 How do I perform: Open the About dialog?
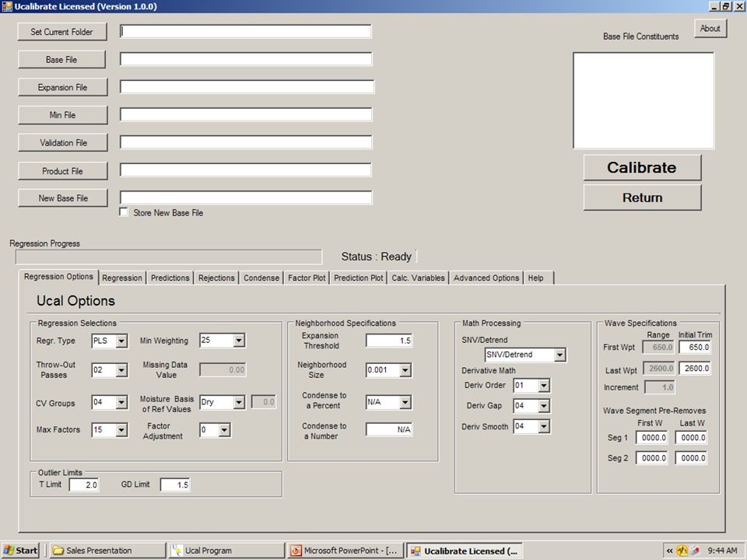(x=710, y=29)
